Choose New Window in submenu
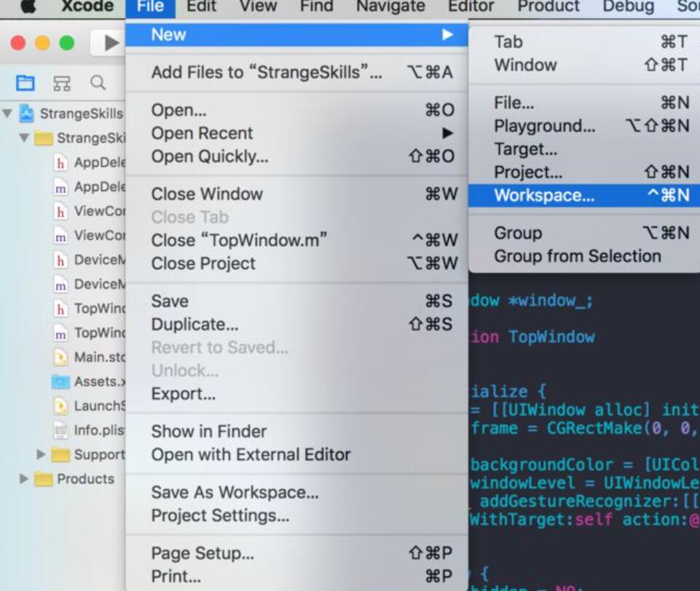The height and width of the screenshot is (591, 700). click(584, 65)
